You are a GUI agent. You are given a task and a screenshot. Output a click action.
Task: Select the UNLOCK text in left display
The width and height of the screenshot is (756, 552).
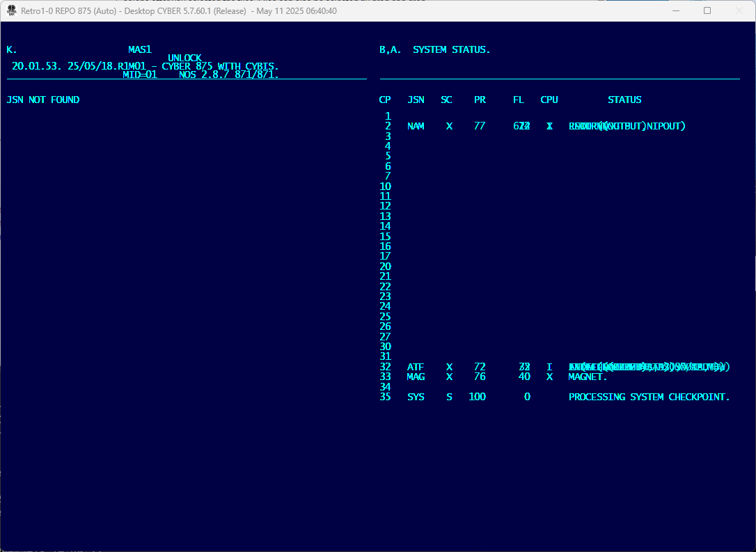point(184,58)
